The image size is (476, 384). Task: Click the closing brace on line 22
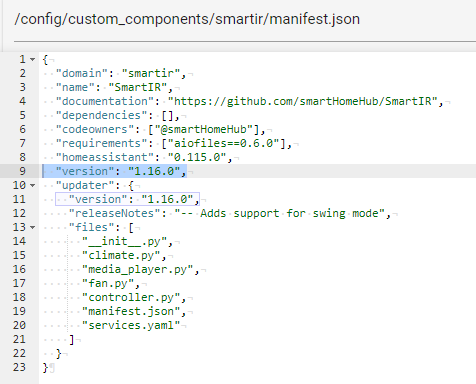[x=59, y=354]
